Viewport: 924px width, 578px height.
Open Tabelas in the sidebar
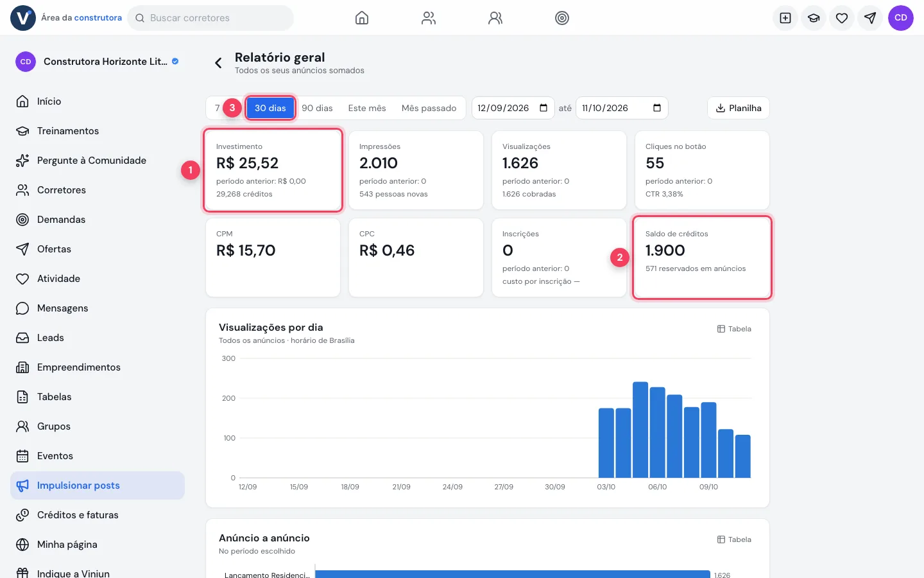tap(98, 397)
